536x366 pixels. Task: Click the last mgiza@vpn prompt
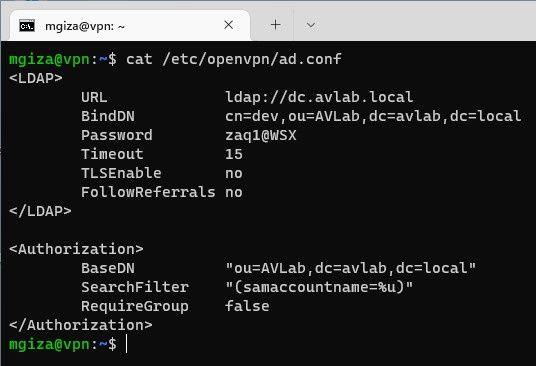[63, 344]
